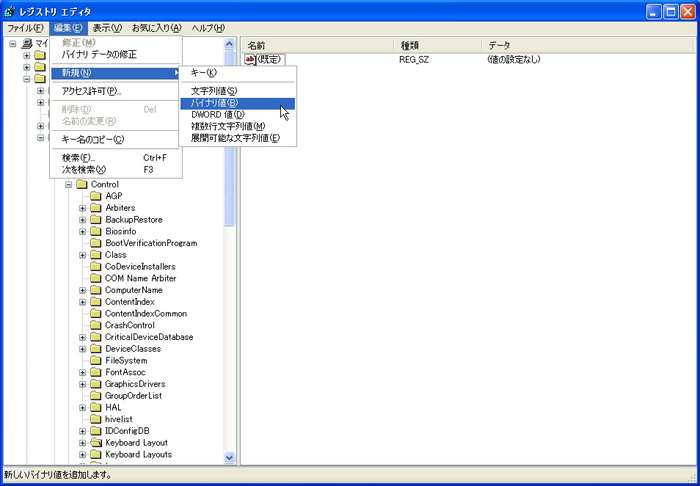The height and width of the screenshot is (486, 700).
Task: Create new 文字列値(S)
Action: tap(238, 91)
